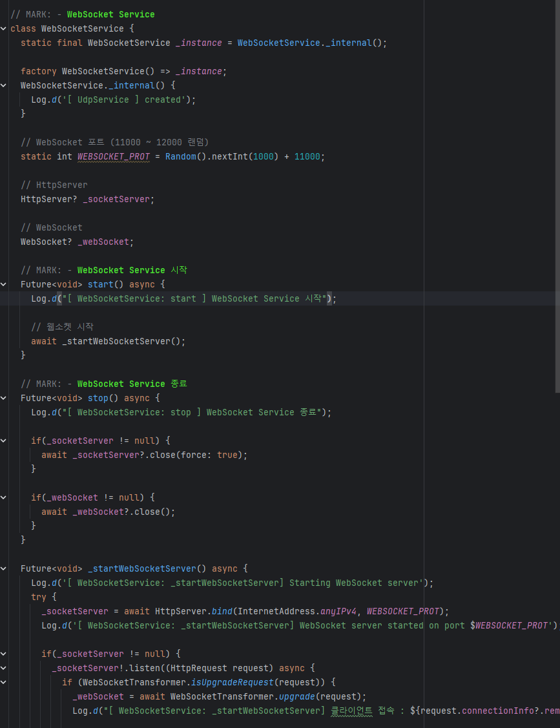The height and width of the screenshot is (728, 560).
Task: Fold the if(_webSocket != null) block
Action: click(x=3, y=497)
